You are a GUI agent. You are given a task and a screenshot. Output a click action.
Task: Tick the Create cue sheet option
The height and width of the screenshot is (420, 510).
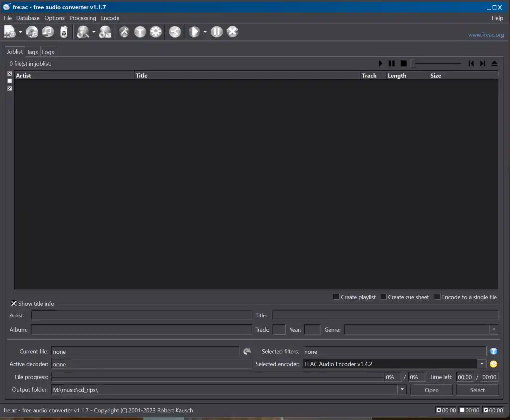(x=383, y=297)
